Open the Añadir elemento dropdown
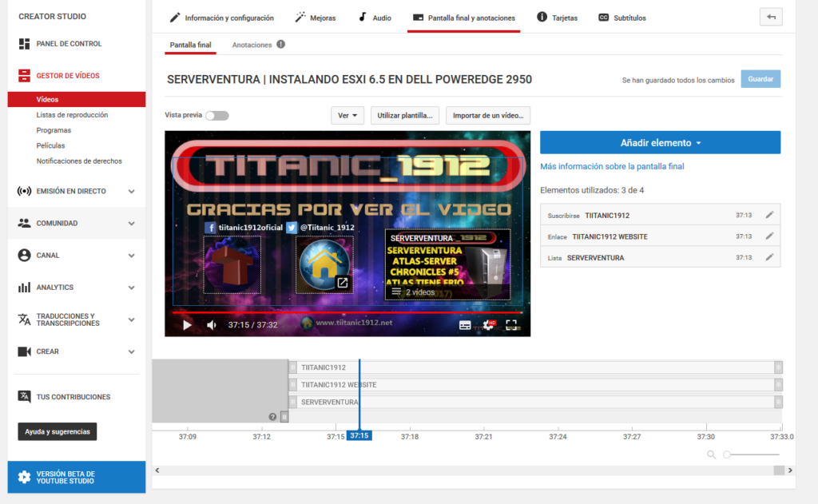This screenshot has width=818, height=504. pyautogui.click(x=660, y=142)
